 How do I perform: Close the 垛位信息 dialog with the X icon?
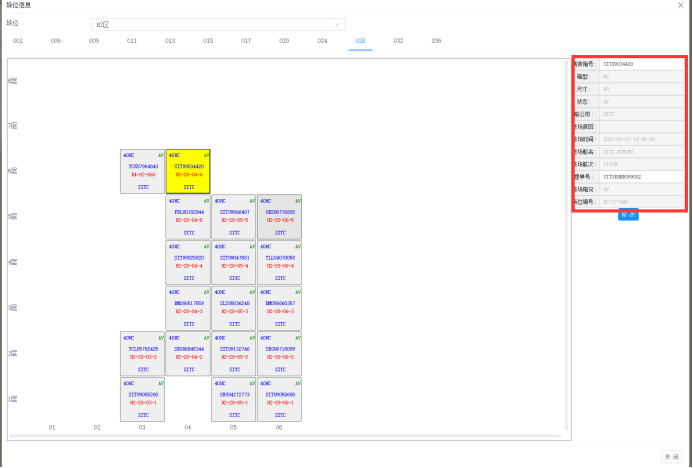[681, 5]
